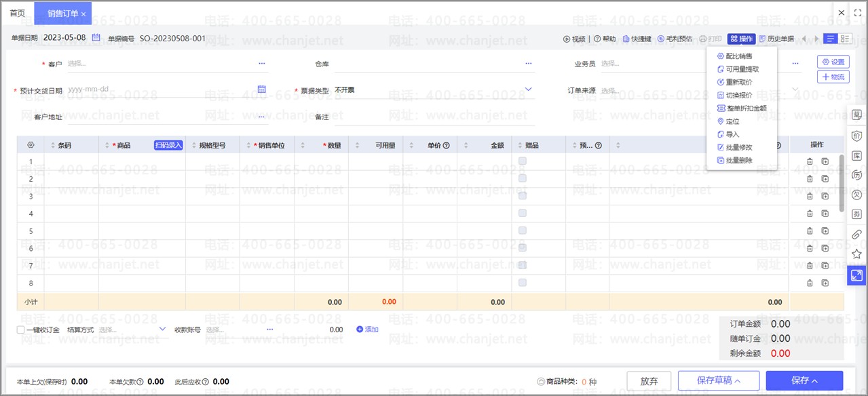Click the 打印 print toolbar item
Viewport: 868px width, 396px height.
coord(711,39)
